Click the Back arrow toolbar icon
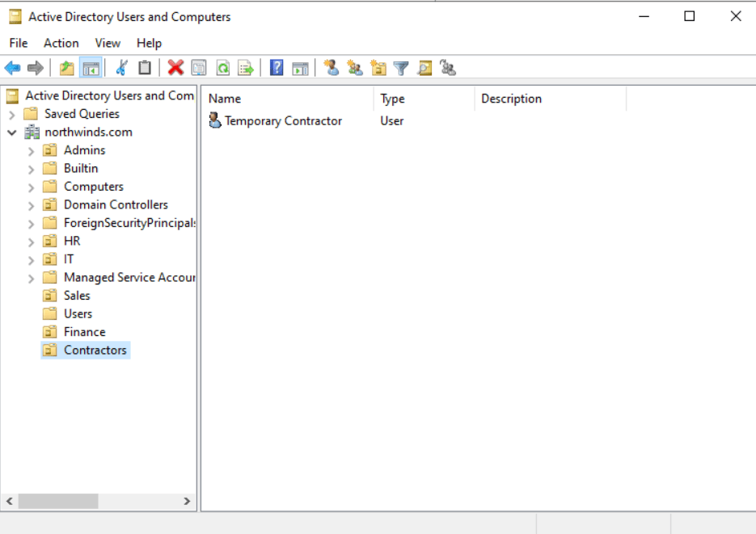Viewport: 756px width, 534px height. pyautogui.click(x=12, y=69)
